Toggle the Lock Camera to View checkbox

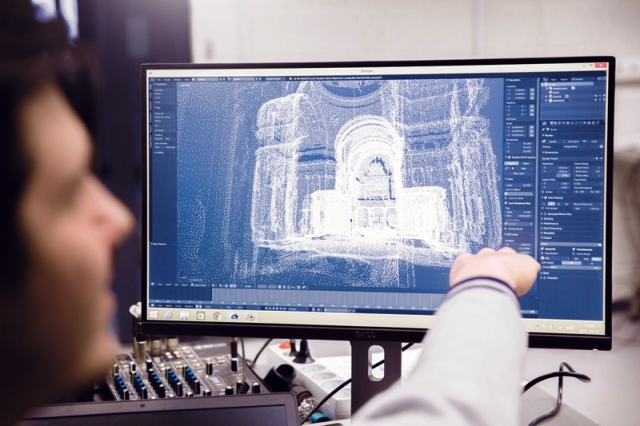click(507, 203)
